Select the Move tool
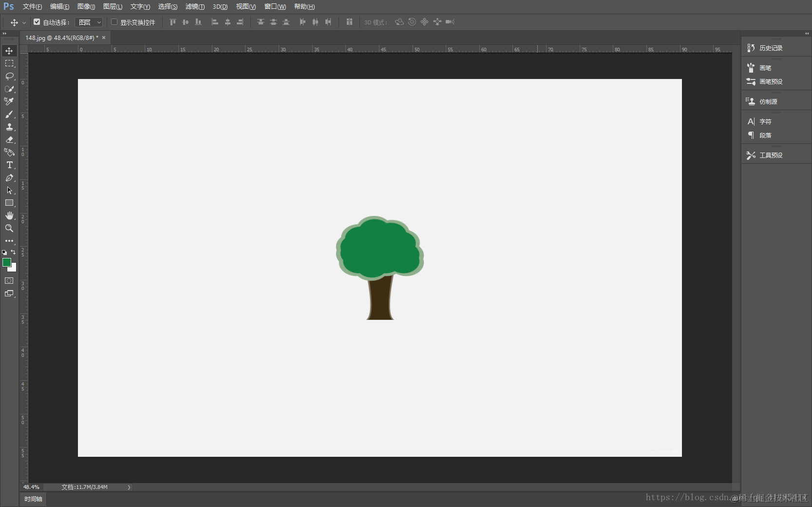Viewport: 812px width, 507px height. point(9,51)
